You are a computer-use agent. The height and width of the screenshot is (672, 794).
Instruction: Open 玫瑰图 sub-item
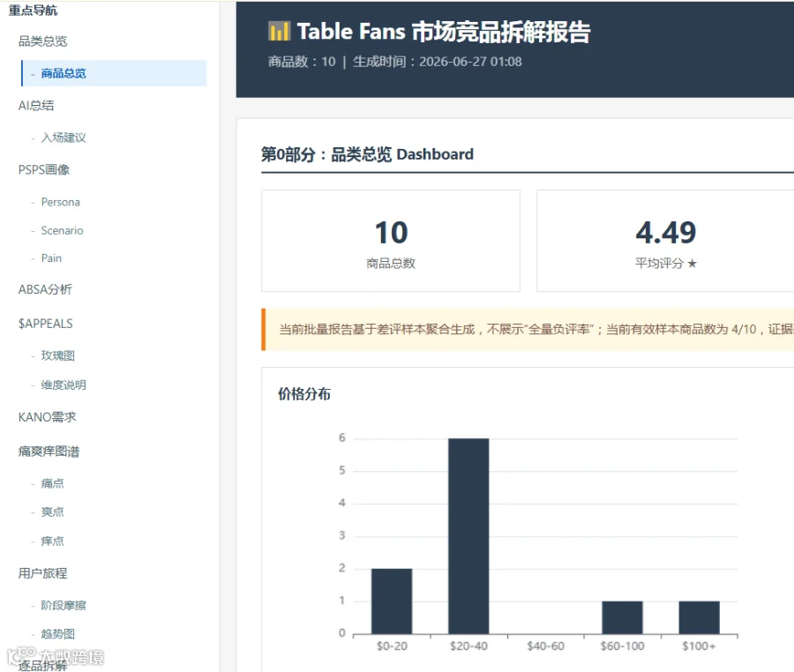pyautogui.click(x=57, y=355)
